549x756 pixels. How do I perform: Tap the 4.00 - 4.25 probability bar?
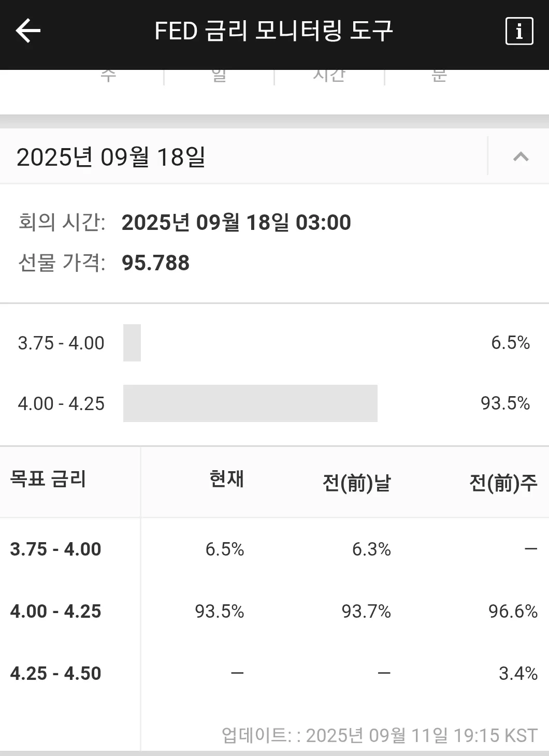click(250, 403)
